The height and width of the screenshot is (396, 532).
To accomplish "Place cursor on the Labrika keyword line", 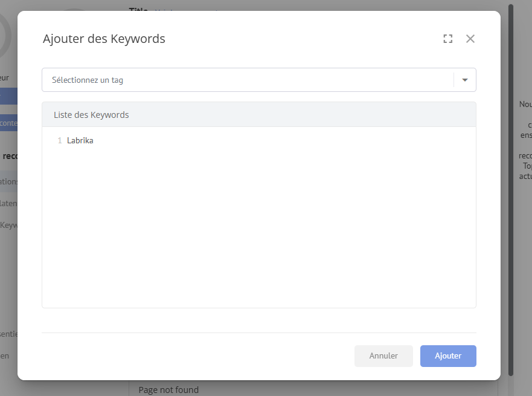I will point(80,140).
